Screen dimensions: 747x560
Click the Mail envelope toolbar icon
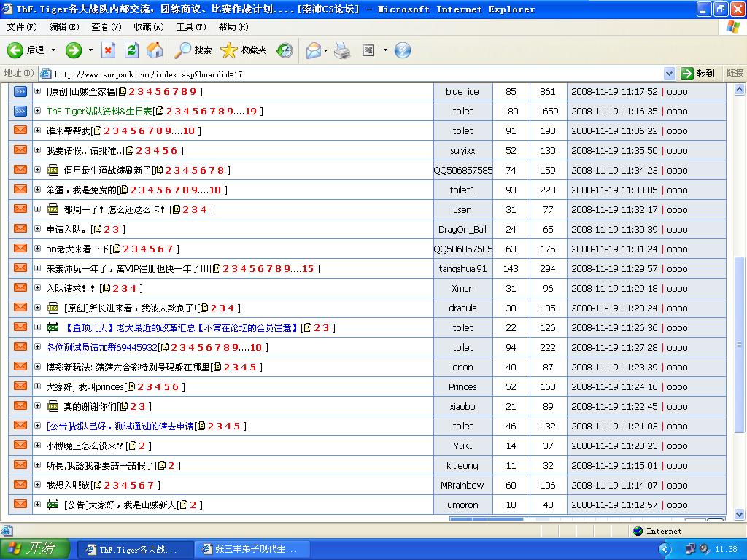313,50
